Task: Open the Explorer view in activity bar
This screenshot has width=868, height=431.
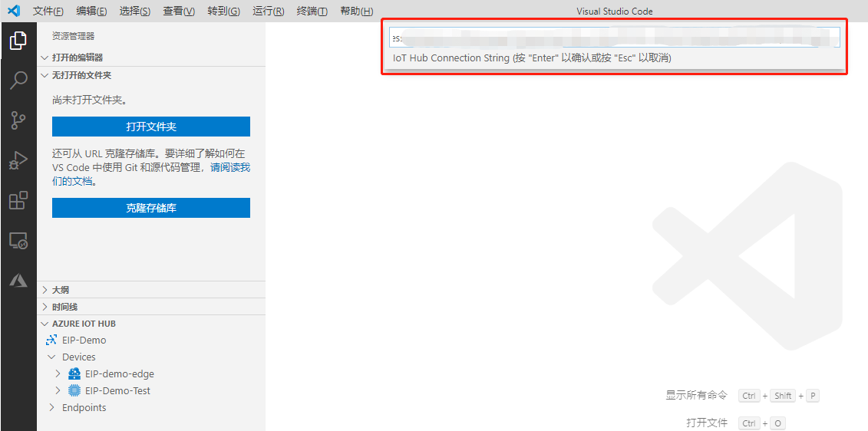Action: (x=18, y=40)
